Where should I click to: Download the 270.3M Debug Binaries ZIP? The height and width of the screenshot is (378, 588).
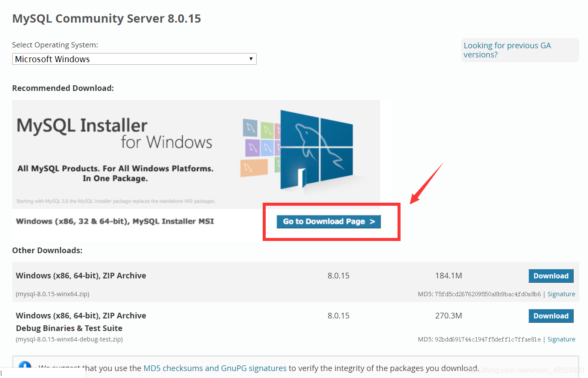click(x=551, y=316)
